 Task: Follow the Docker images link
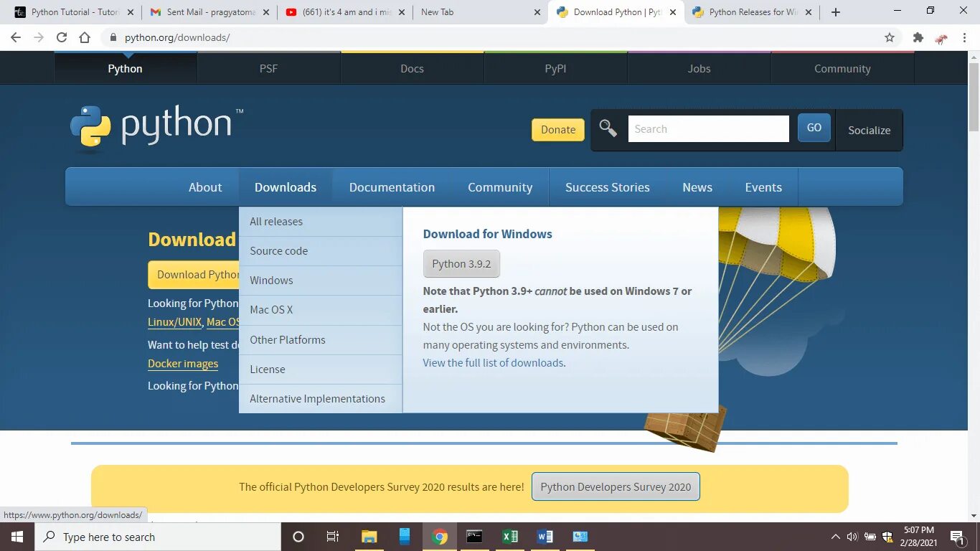[x=183, y=364]
